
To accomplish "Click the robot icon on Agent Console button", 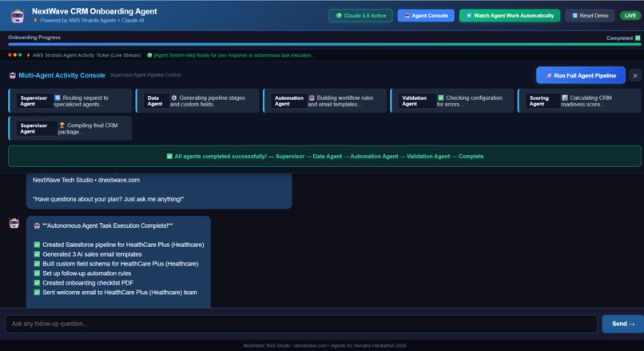I will (x=407, y=16).
